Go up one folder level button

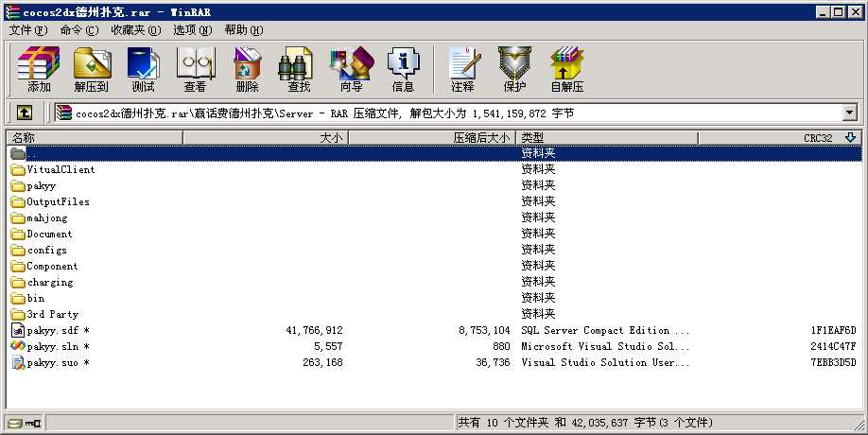[x=24, y=113]
